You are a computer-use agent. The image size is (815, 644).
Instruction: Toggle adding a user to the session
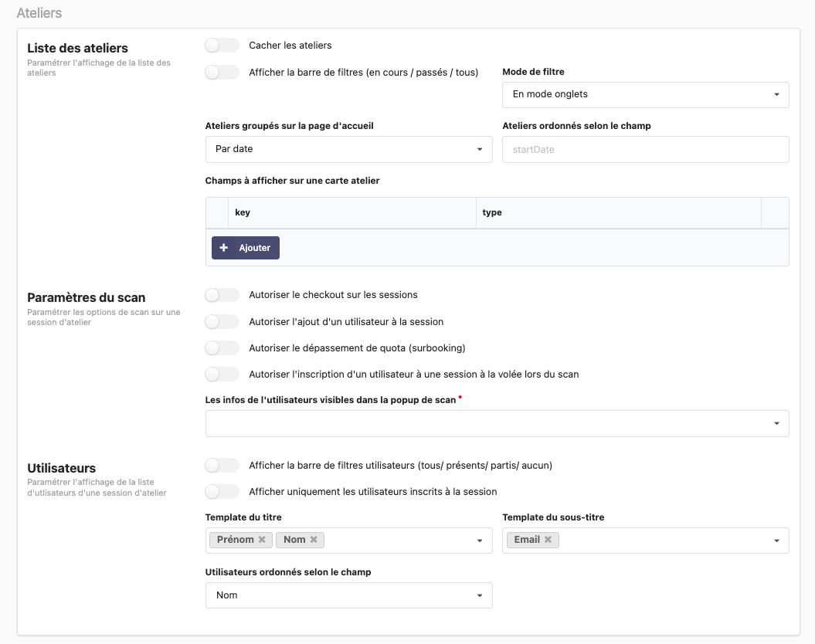click(x=222, y=321)
